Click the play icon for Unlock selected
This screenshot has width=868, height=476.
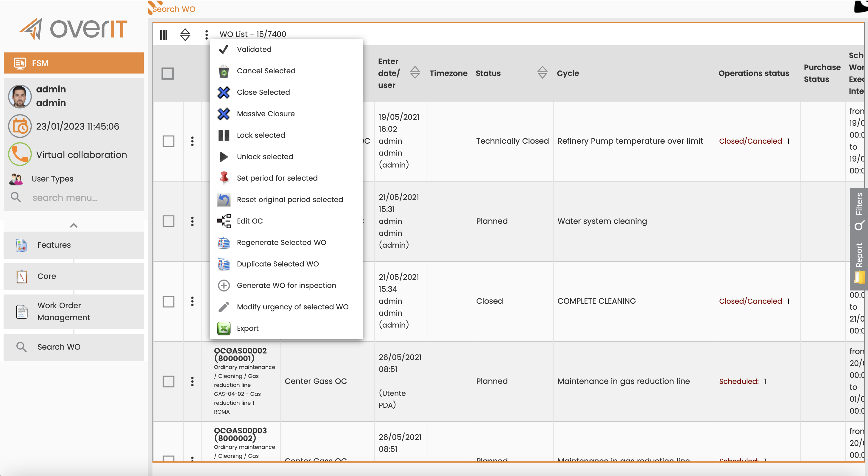coord(224,157)
